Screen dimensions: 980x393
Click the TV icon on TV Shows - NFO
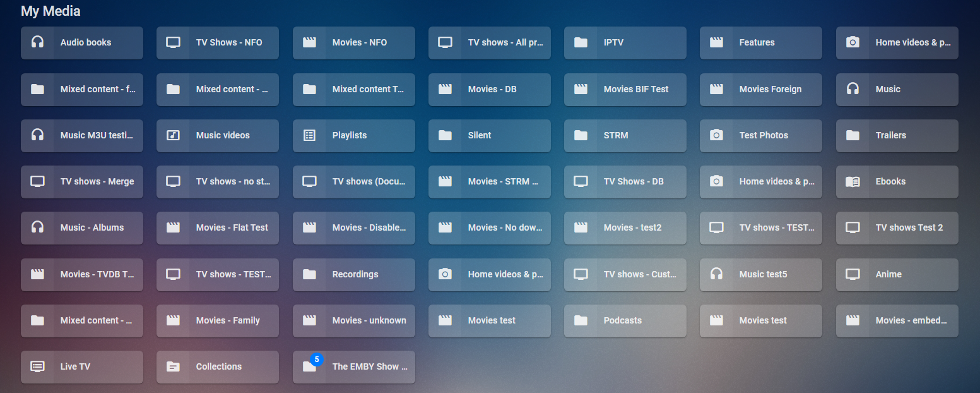[x=173, y=42]
